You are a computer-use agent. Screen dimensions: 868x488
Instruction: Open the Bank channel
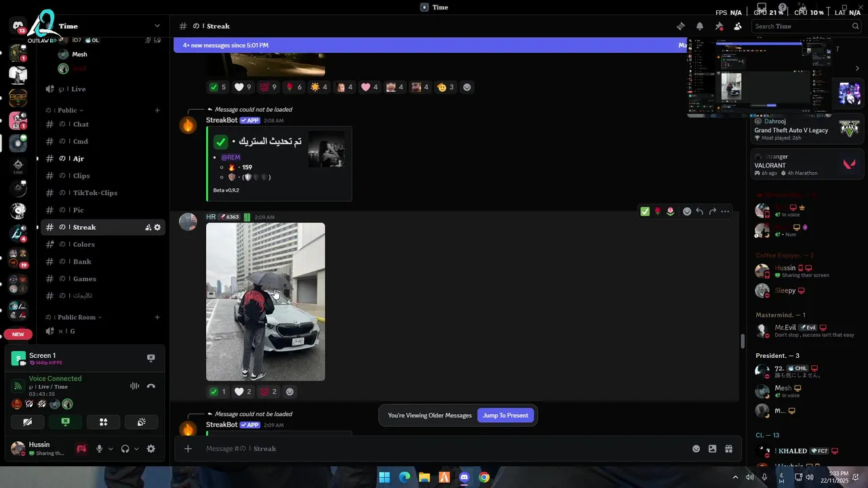point(103,262)
